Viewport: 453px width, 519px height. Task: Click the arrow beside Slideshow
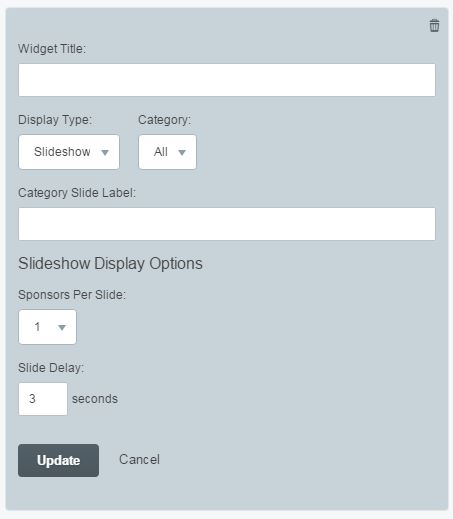pyautogui.click(x=105, y=153)
